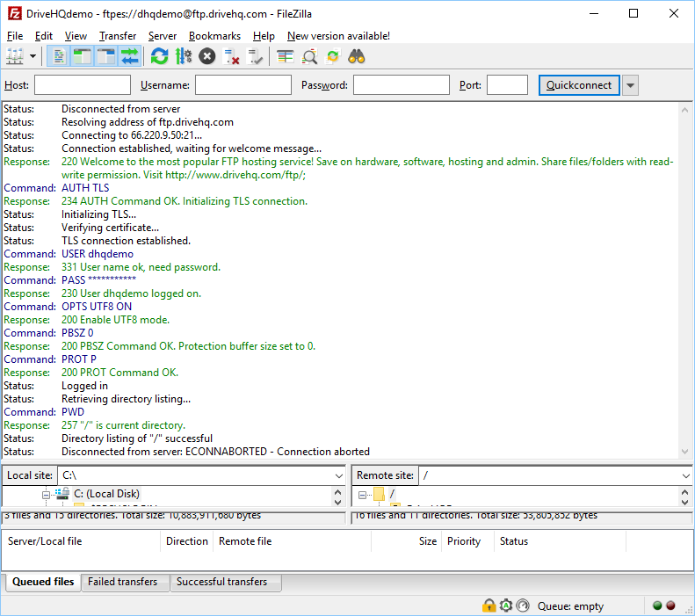Image resolution: width=695 pixels, height=616 pixels.
Task: Open the Server menu
Action: click(163, 36)
